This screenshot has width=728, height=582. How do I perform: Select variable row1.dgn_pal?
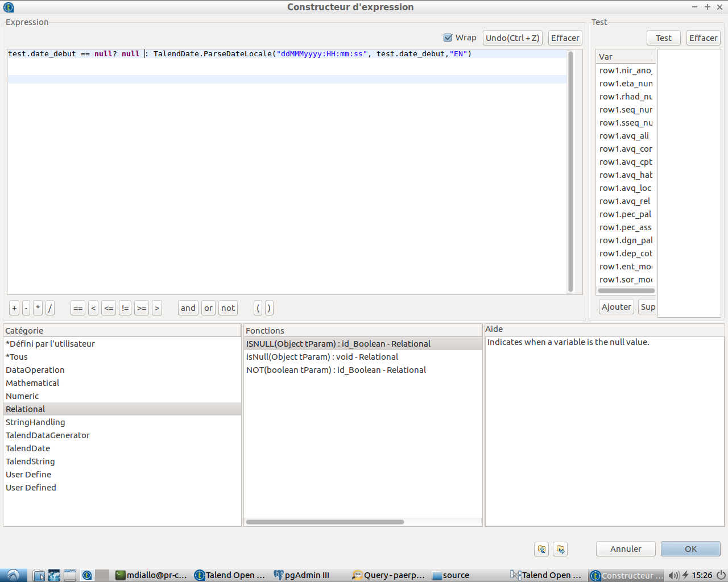point(626,240)
